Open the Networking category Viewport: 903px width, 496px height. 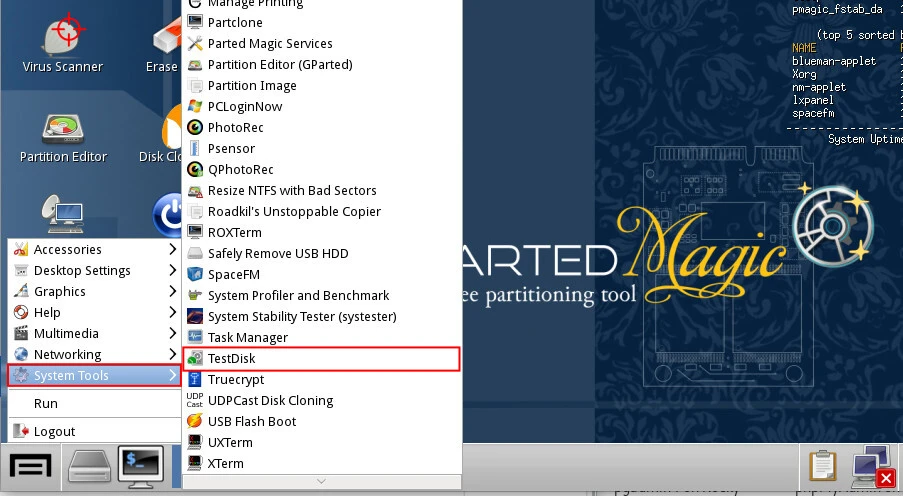click(x=67, y=355)
